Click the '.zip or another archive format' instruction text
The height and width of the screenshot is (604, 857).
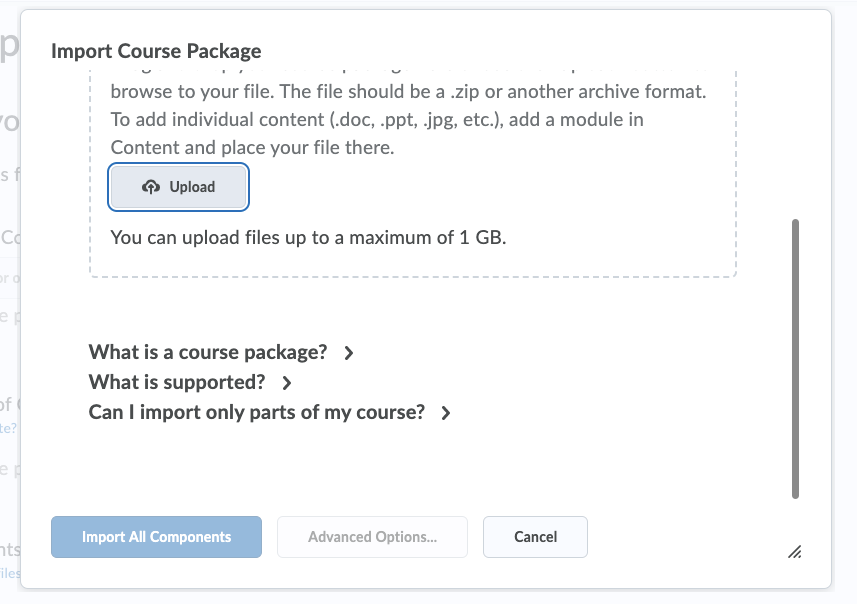point(578,92)
